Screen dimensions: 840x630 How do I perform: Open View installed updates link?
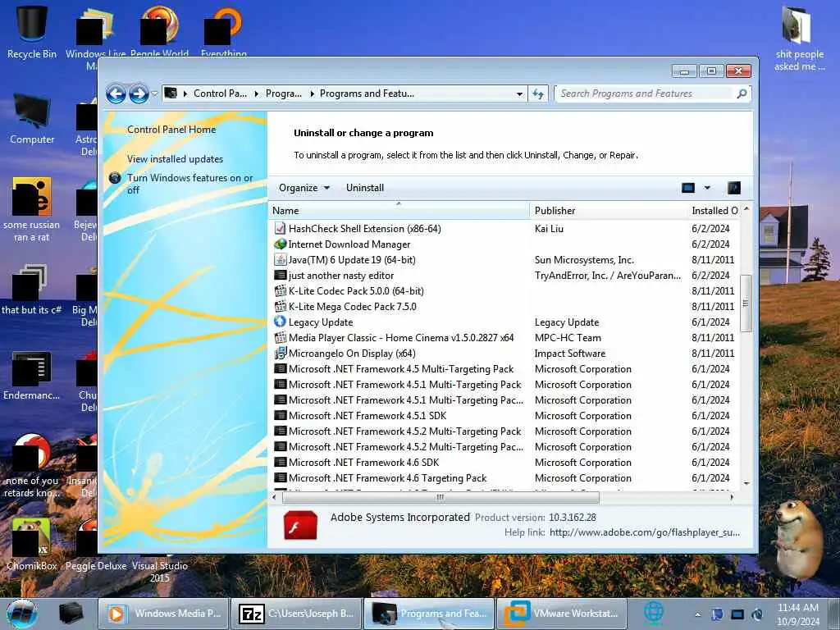point(176,159)
